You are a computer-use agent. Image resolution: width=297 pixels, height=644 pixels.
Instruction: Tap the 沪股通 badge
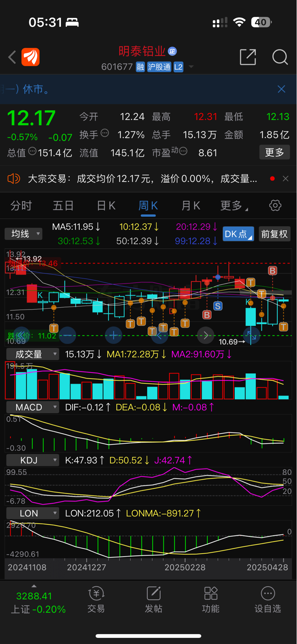pyautogui.click(x=159, y=67)
